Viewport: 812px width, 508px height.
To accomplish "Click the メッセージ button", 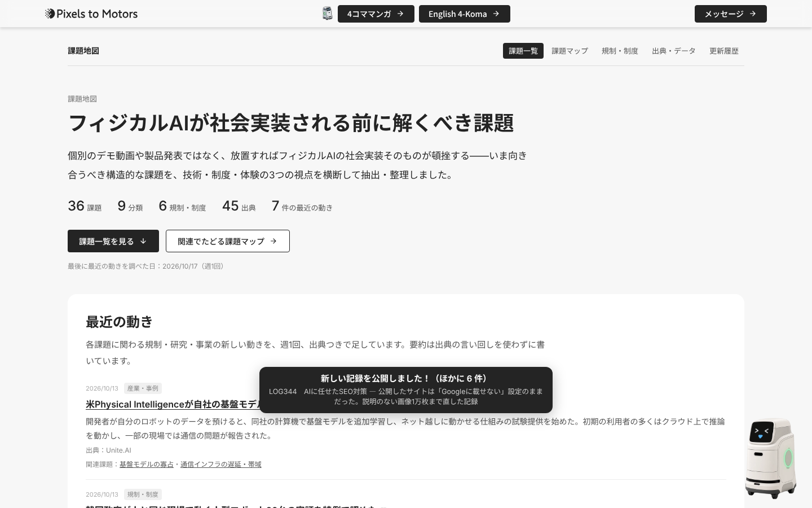I will tap(731, 14).
